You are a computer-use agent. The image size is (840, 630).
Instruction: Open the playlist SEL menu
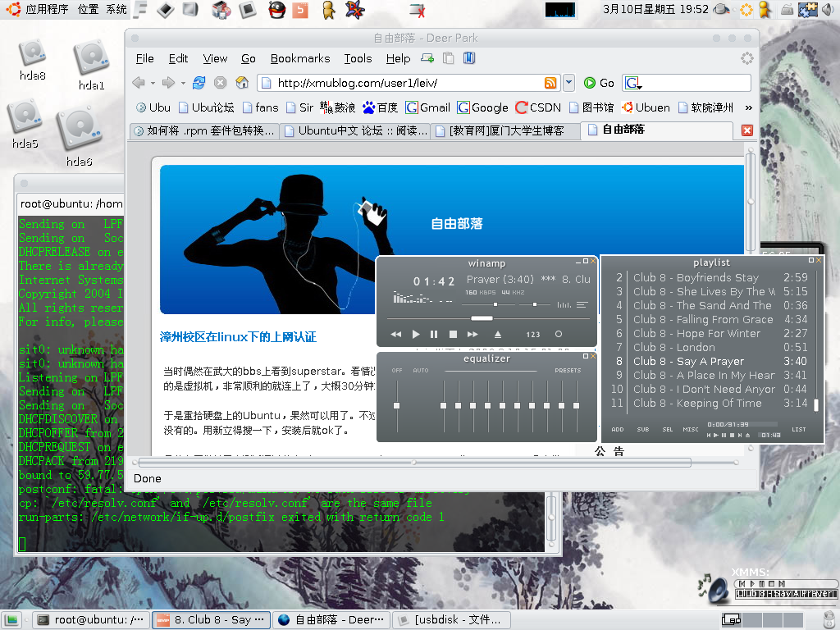tap(668, 429)
